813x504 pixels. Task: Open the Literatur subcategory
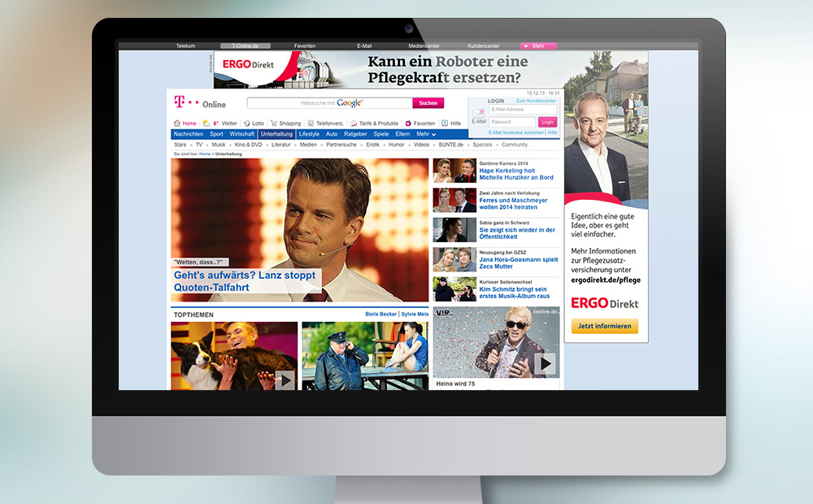(x=281, y=145)
